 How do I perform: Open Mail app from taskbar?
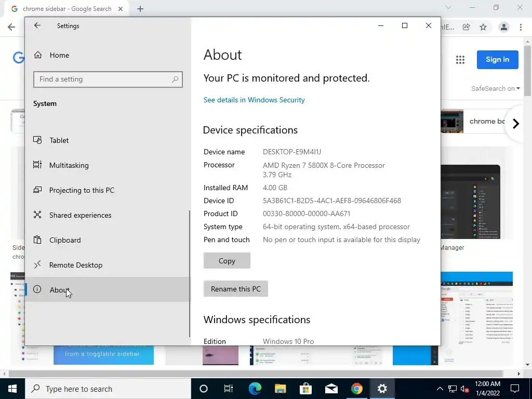pyautogui.click(x=331, y=389)
